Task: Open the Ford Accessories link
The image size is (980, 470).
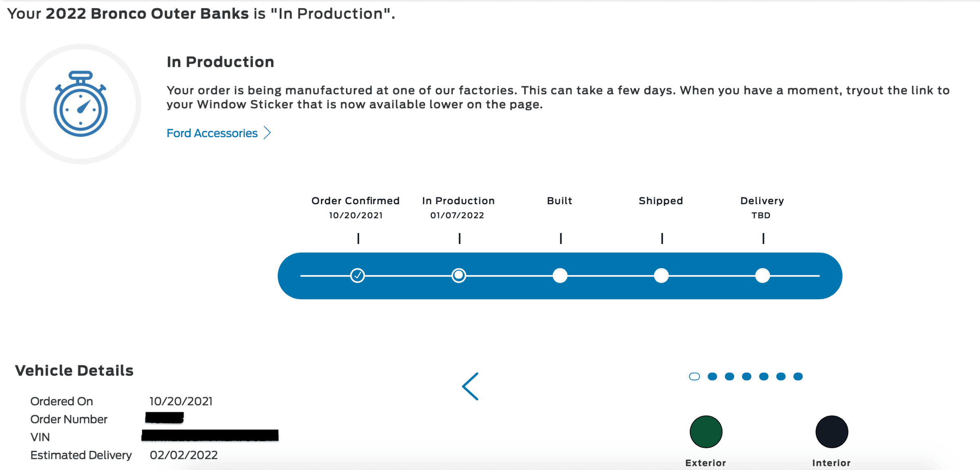Action: [212, 133]
